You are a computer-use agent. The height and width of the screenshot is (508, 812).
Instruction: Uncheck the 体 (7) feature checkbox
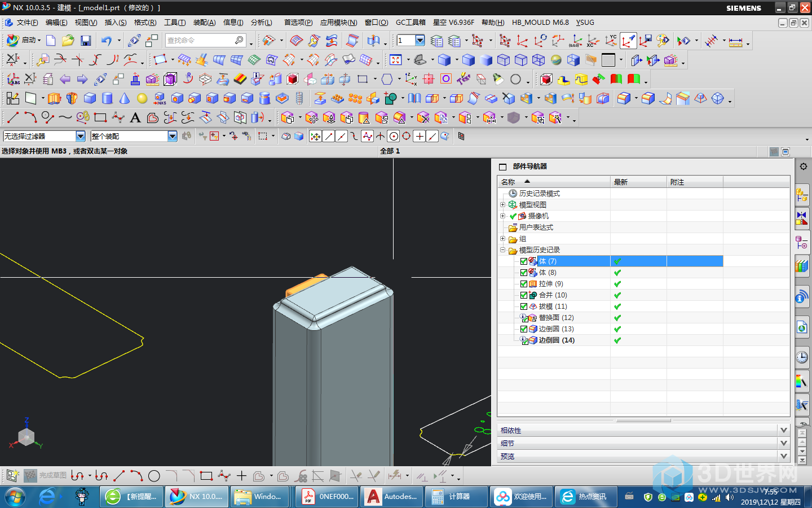tap(524, 261)
